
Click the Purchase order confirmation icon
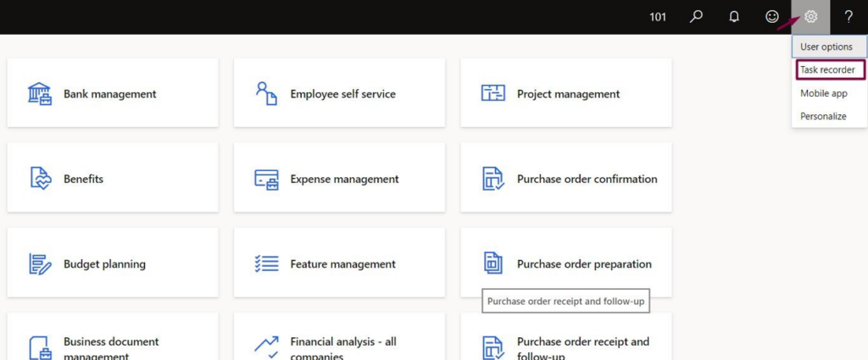tap(492, 179)
